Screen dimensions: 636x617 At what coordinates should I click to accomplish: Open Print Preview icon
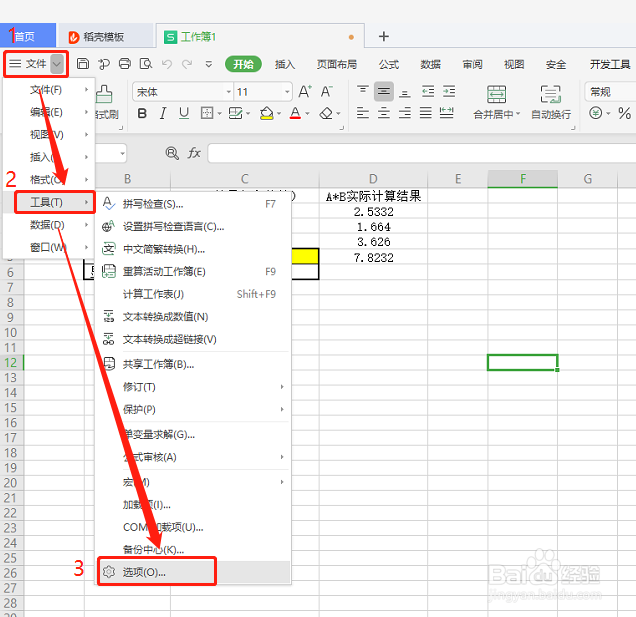click(146, 64)
